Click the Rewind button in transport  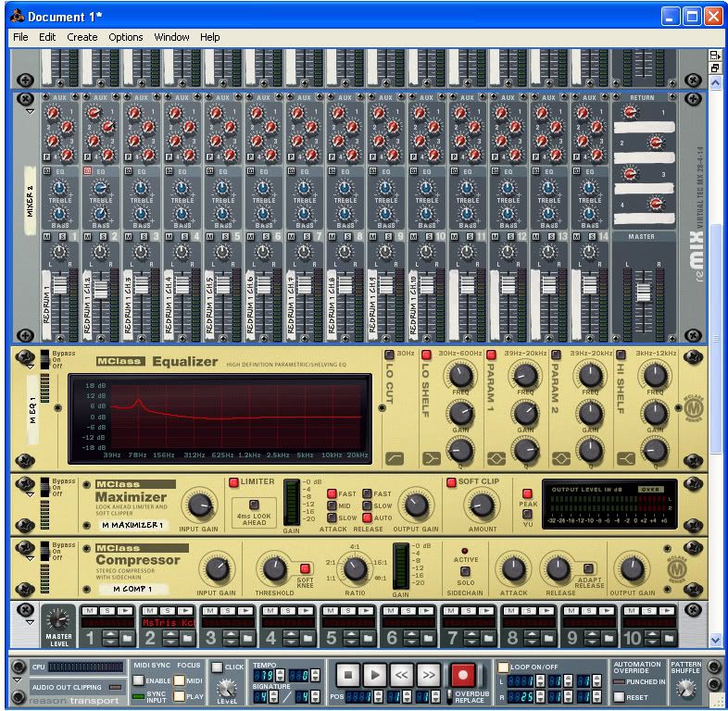[402, 675]
